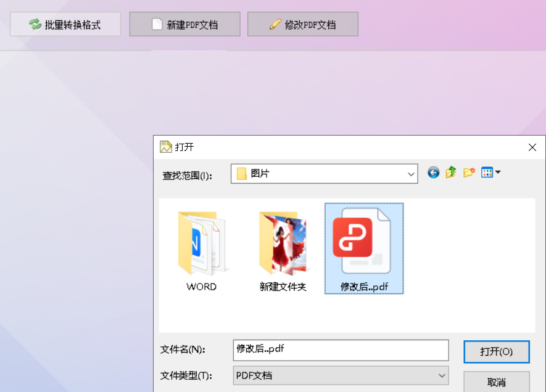
Task: Click the folder icon in 查找范围 box
Action: (x=242, y=174)
